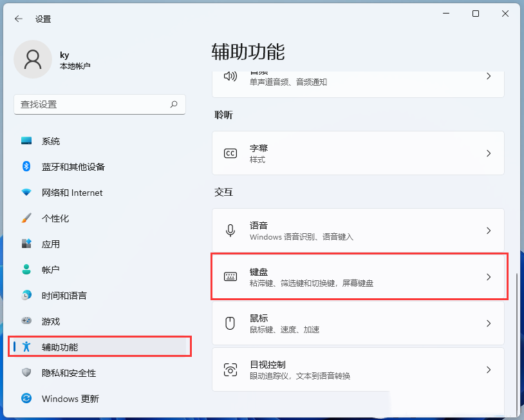Click the 隐私和安全性 shield icon
524x420 pixels.
25,373
